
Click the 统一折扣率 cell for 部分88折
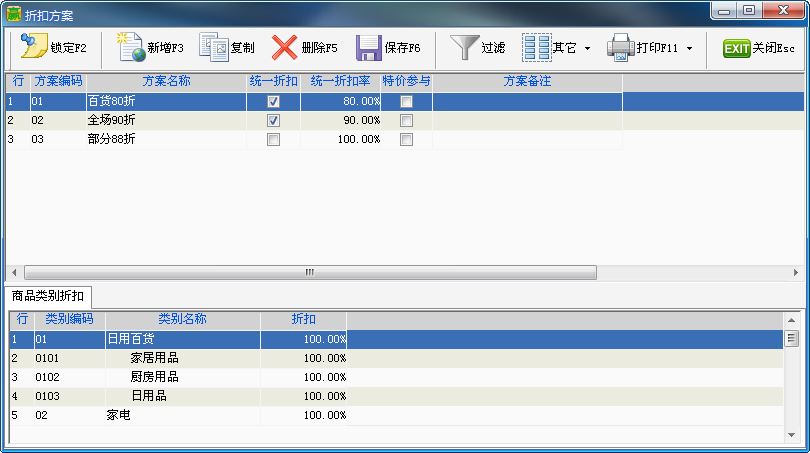341,140
